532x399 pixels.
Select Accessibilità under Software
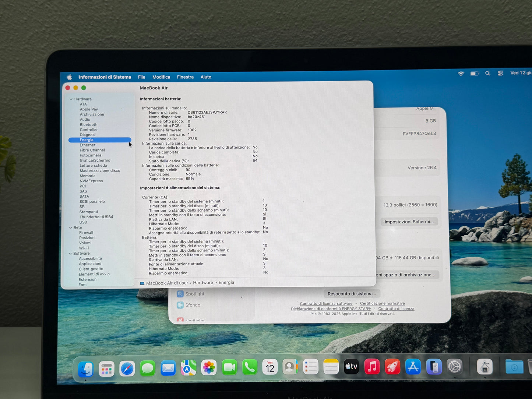click(x=90, y=258)
